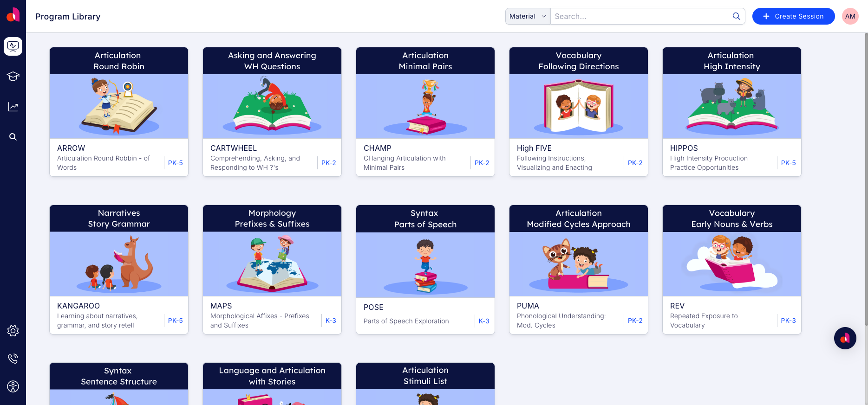The image size is (868, 405).
Task: Click the magnifier icon in search bar
Action: 736,16
